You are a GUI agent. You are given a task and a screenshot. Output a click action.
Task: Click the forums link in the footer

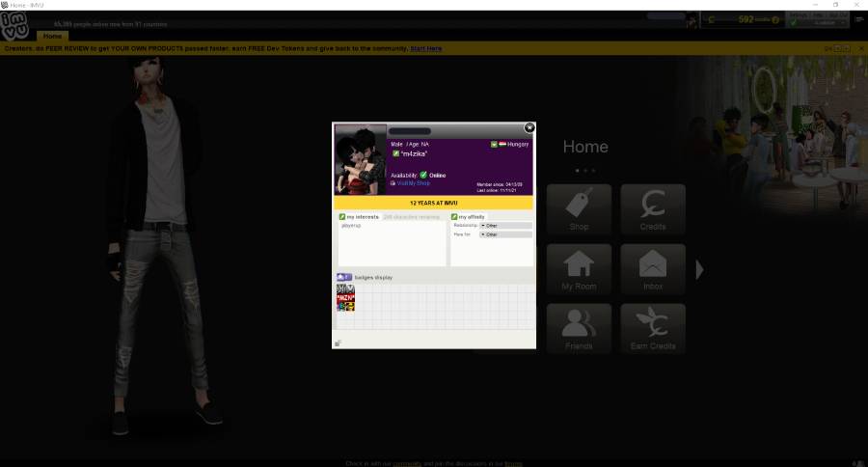click(x=513, y=464)
